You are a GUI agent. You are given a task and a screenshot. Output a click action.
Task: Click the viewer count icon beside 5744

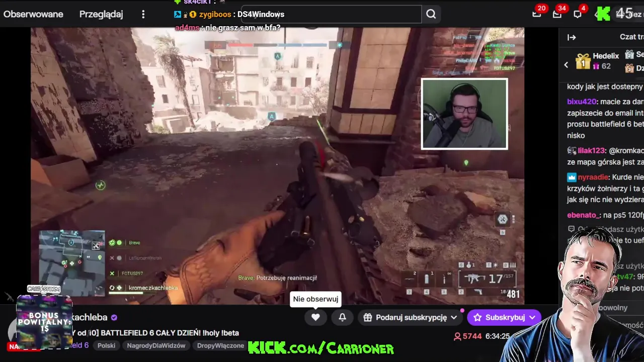(457, 336)
